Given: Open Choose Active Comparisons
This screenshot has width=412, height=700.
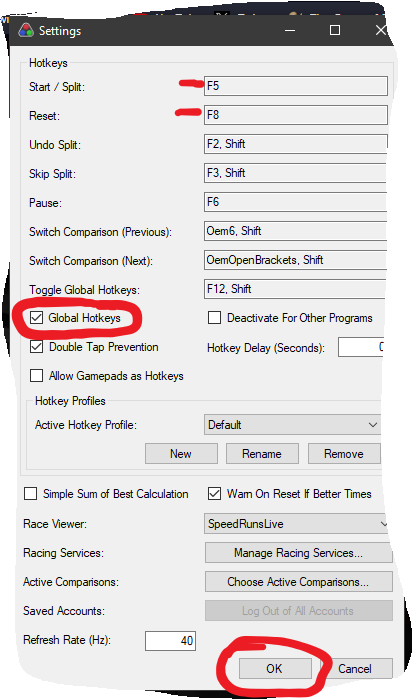Looking at the screenshot, I should 299,582.
